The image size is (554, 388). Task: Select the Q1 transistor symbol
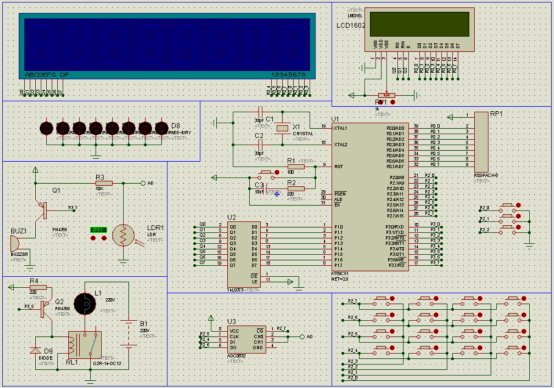point(42,210)
